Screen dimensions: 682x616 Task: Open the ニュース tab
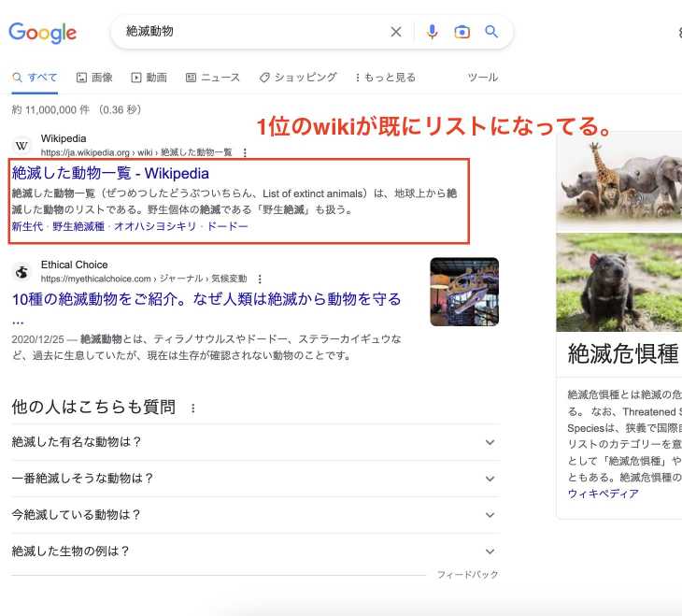[213, 78]
